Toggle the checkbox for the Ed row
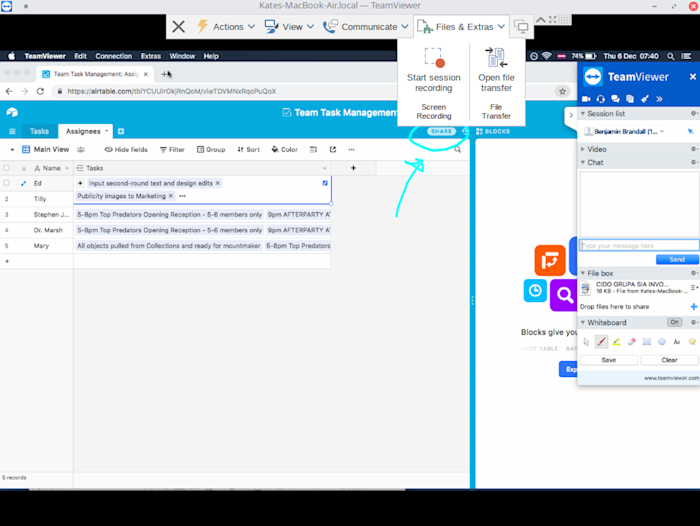The width and height of the screenshot is (700, 526). 7,183
